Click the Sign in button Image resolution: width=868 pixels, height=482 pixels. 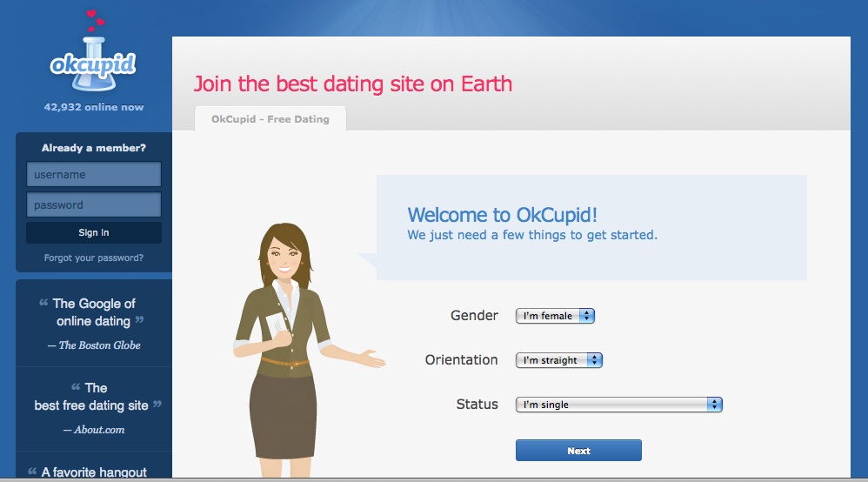pyautogui.click(x=94, y=232)
